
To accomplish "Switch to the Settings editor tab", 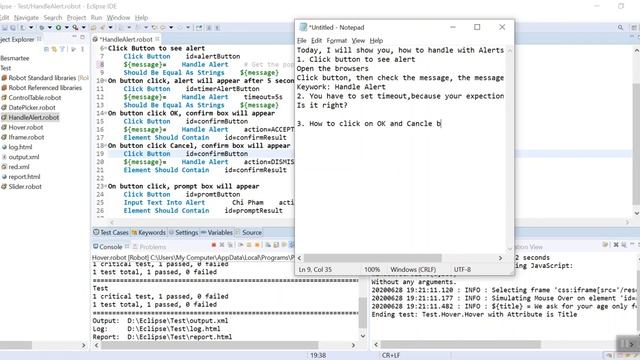I will (x=184, y=232).
